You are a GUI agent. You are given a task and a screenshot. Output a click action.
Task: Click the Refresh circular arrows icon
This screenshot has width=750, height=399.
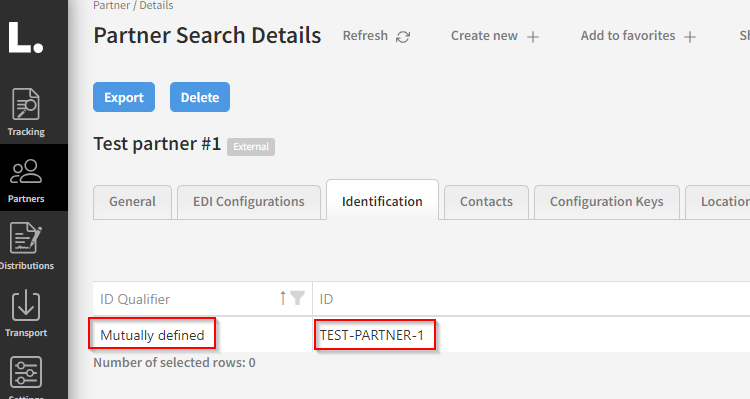403,37
